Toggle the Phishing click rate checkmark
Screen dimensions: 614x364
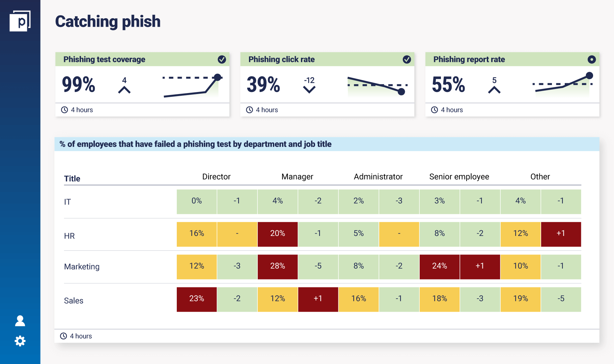[407, 60]
